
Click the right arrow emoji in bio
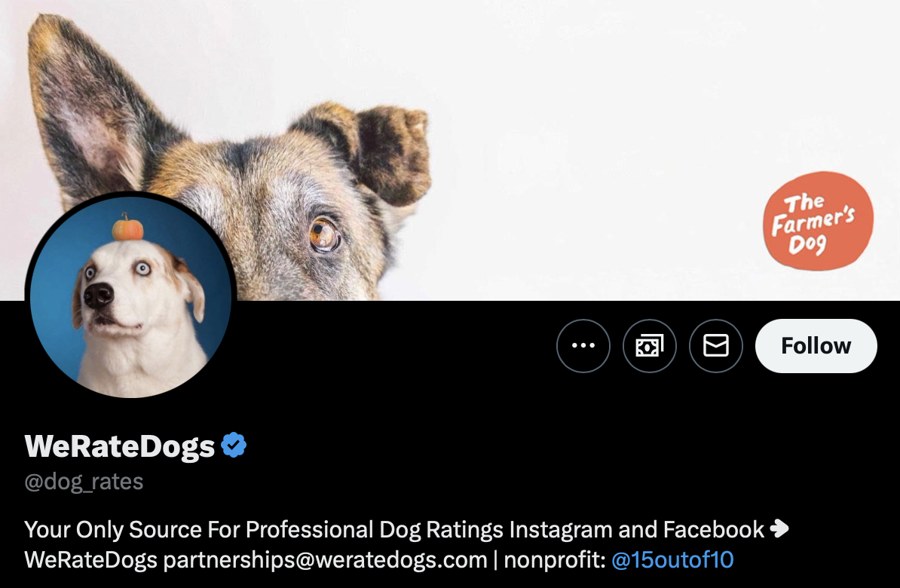[779, 528]
